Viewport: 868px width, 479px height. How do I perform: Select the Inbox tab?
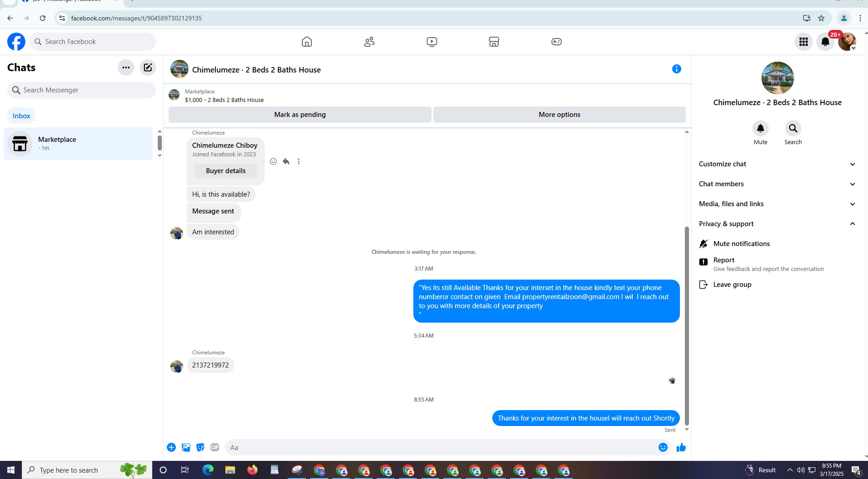point(21,116)
